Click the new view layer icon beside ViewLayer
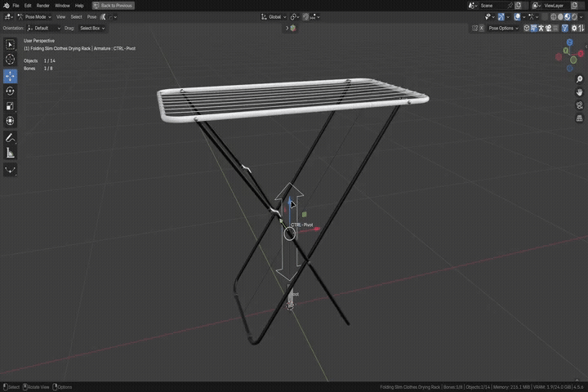The height and width of the screenshot is (392, 588). coord(574,6)
